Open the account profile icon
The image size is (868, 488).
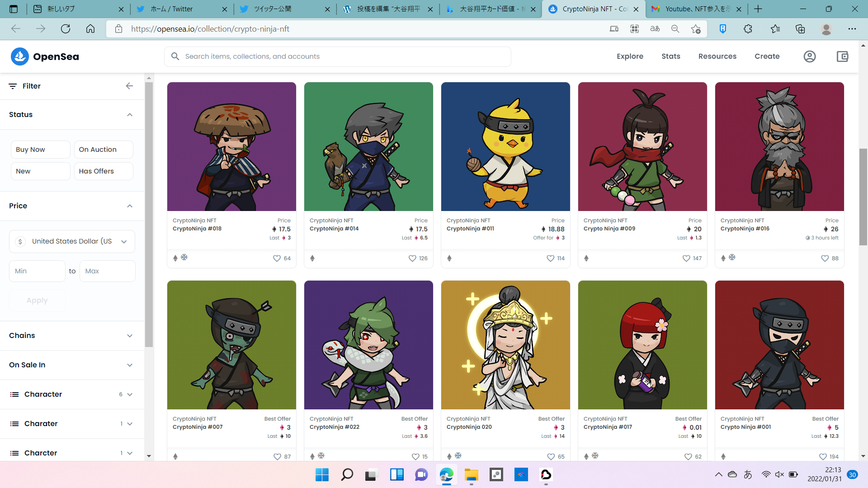coord(809,56)
